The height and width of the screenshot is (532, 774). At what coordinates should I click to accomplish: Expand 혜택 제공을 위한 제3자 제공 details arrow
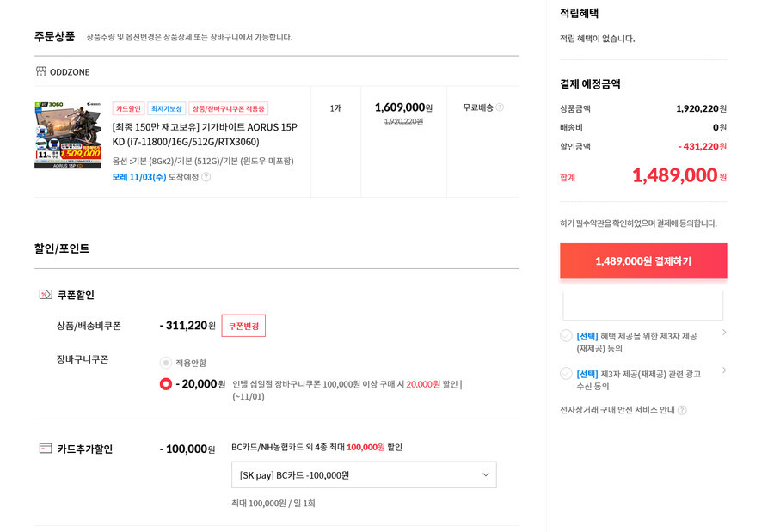tap(724, 332)
